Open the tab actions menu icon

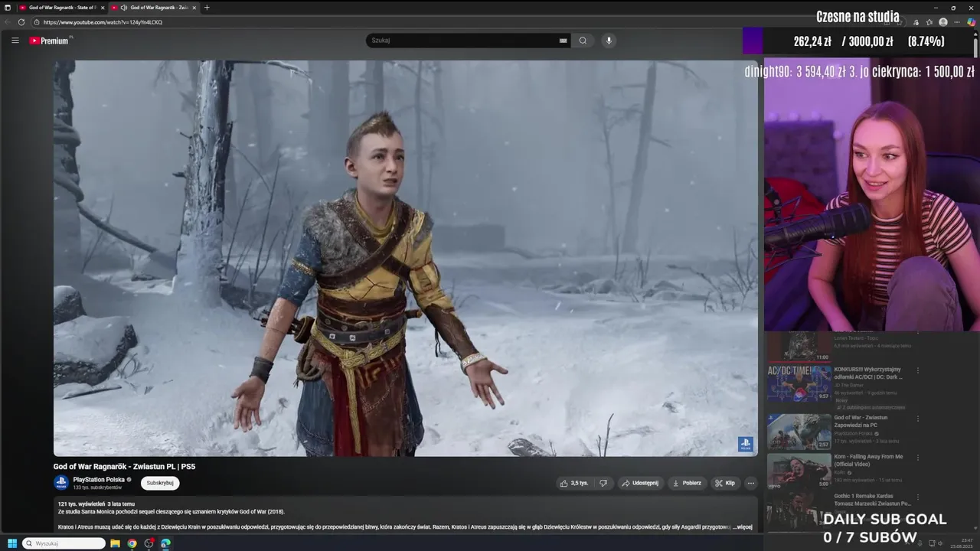(x=7, y=8)
